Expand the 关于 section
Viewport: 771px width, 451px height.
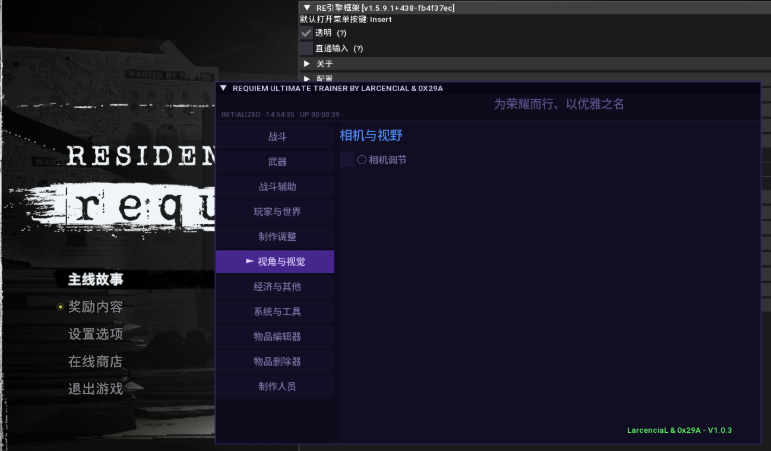[x=307, y=63]
